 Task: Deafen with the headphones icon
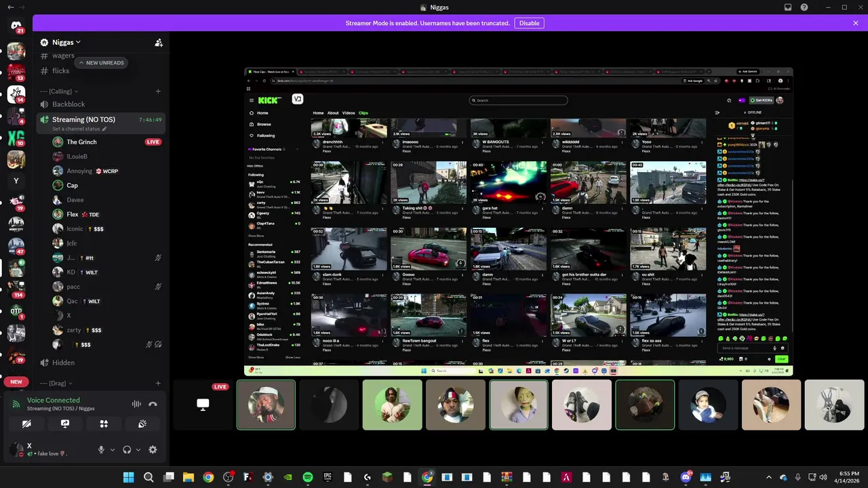[x=127, y=449]
